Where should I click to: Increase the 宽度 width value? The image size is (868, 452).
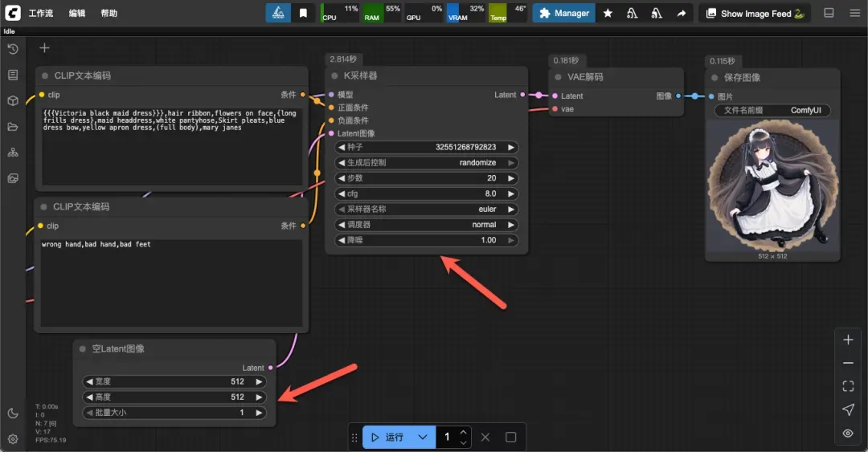259,381
